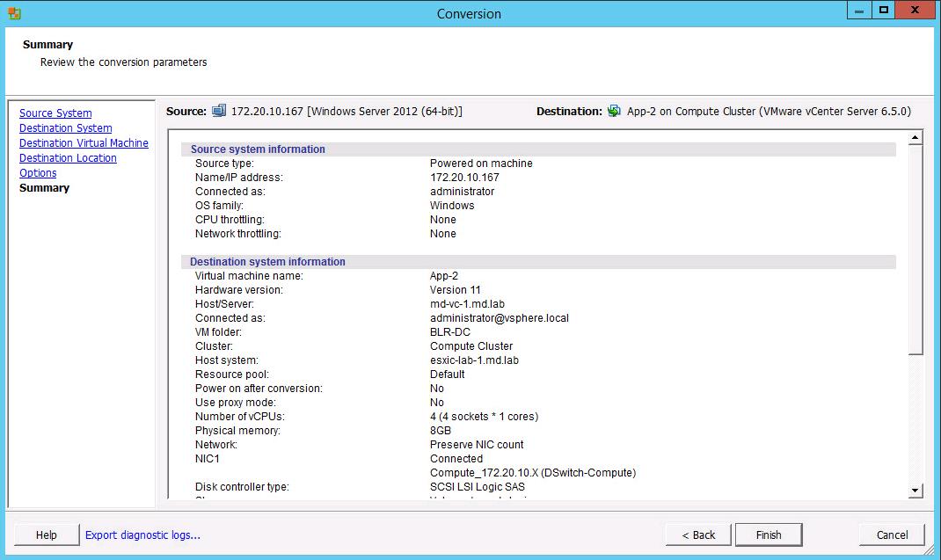Click the Network throttling value 'None'
Screen dimensions: 941x560
(x=443, y=234)
